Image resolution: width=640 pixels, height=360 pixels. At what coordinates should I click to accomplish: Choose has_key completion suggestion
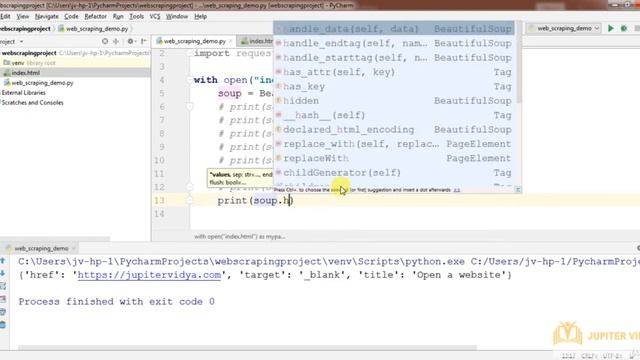coord(394,86)
